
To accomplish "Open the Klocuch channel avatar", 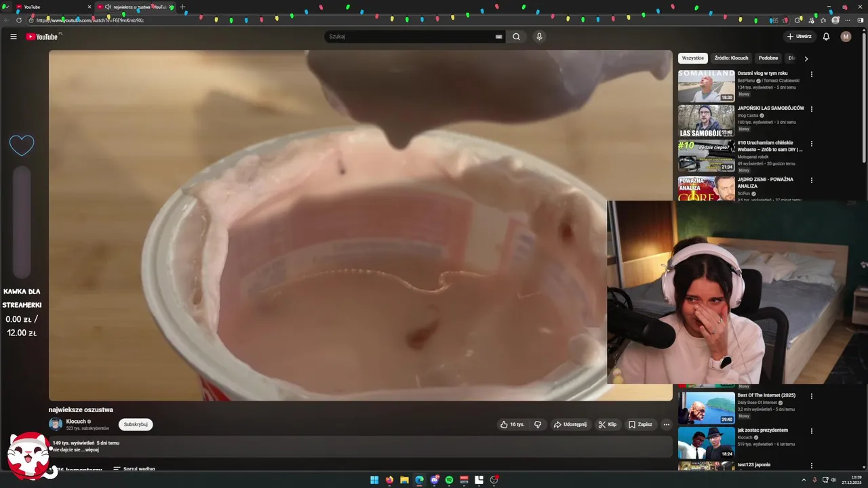I will (56, 424).
